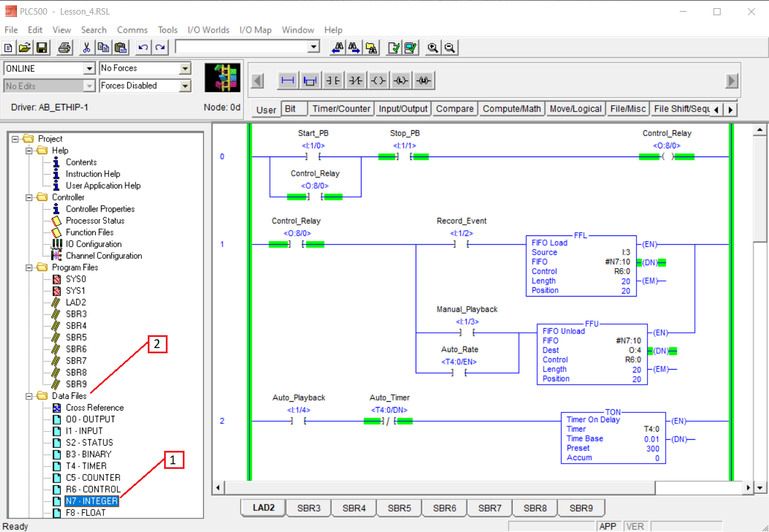This screenshot has width=769, height=532.
Task: Click the ladder view vertical scrollbar down arrow
Action: coord(760,487)
